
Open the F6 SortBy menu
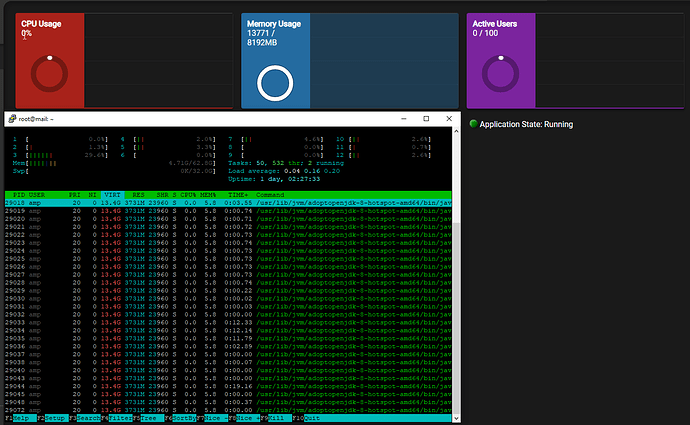point(180,418)
